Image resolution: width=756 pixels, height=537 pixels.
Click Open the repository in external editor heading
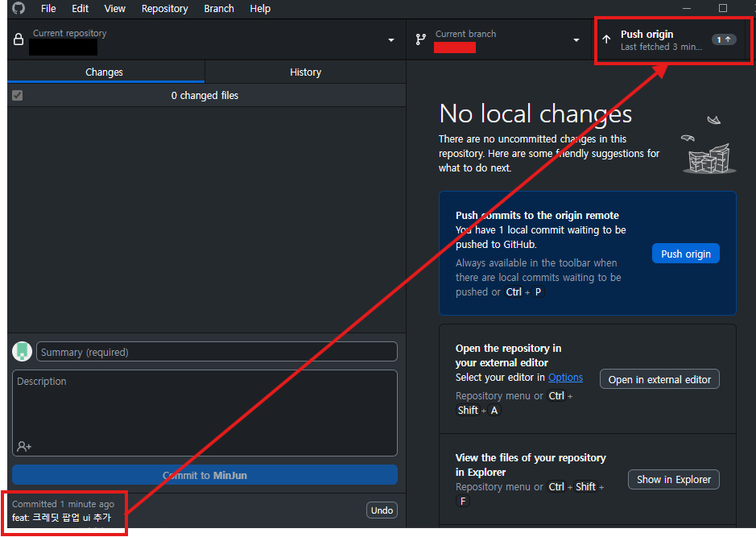click(508, 355)
